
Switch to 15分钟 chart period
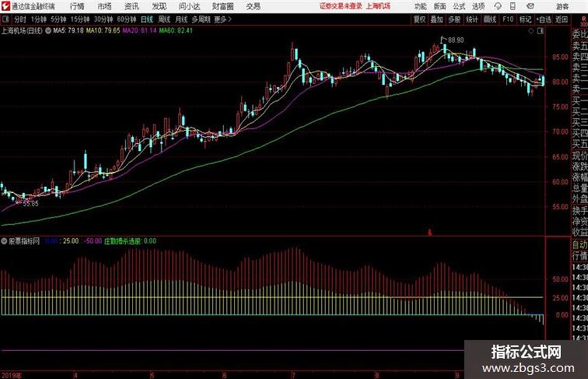(x=80, y=19)
